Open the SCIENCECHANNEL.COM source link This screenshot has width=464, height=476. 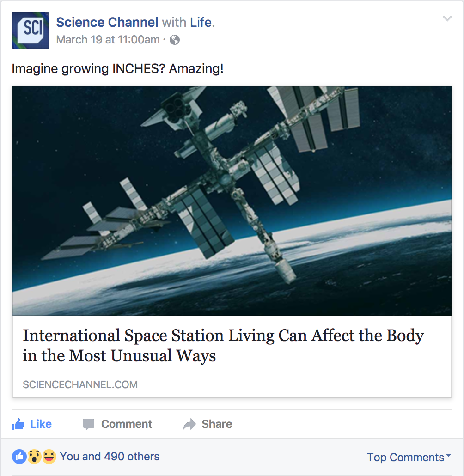80,384
